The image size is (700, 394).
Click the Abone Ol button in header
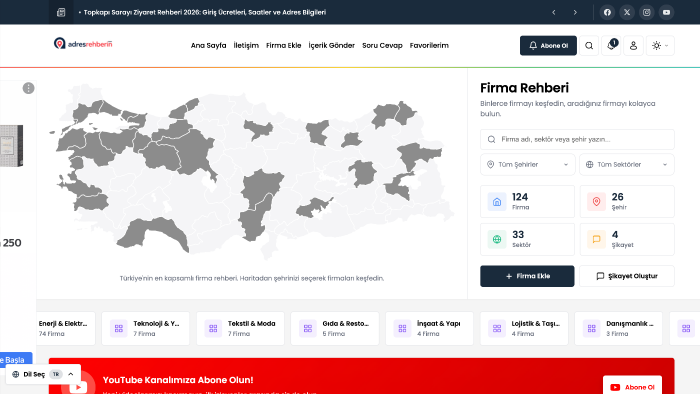pyautogui.click(x=548, y=46)
